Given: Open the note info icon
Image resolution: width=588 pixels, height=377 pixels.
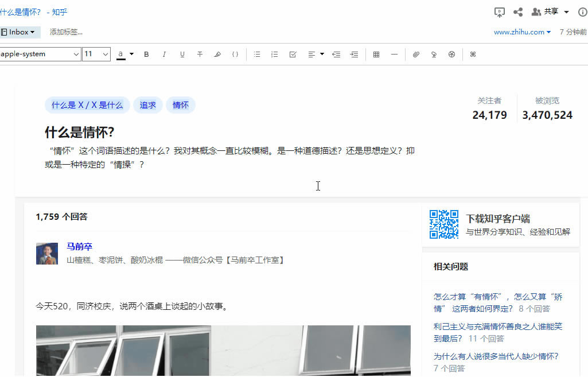Looking at the screenshot, I should point(583,12).
